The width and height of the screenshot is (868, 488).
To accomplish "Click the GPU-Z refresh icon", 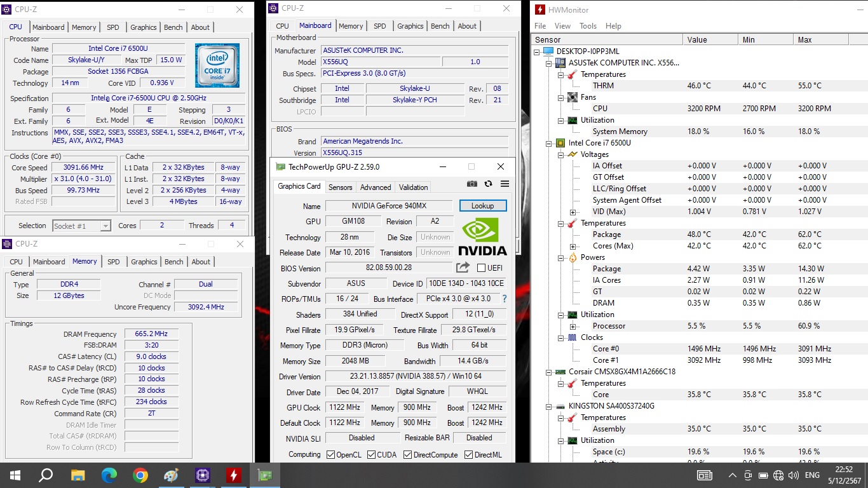I will 488,184.
